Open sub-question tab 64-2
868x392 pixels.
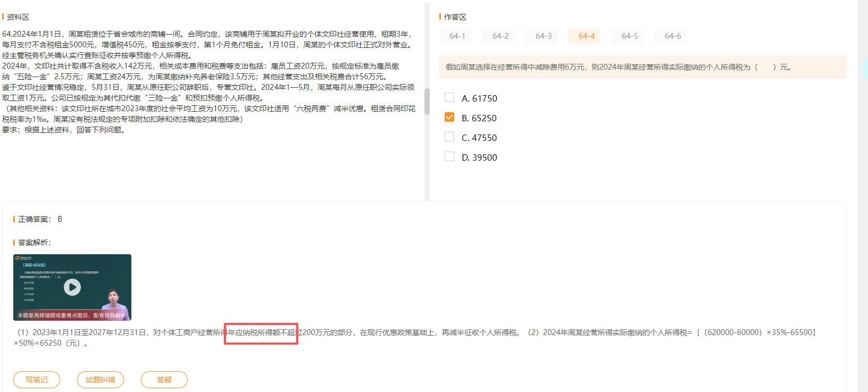[x=500, y=36]
